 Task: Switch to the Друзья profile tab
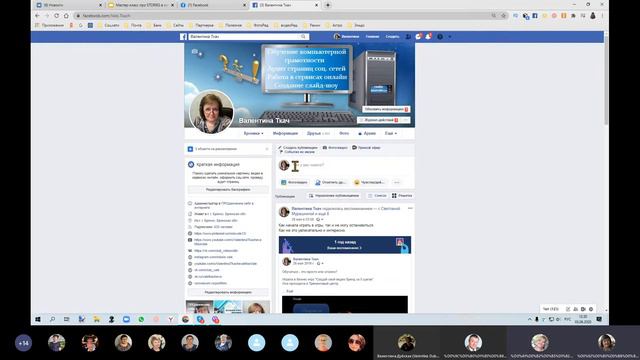point(318,133)
